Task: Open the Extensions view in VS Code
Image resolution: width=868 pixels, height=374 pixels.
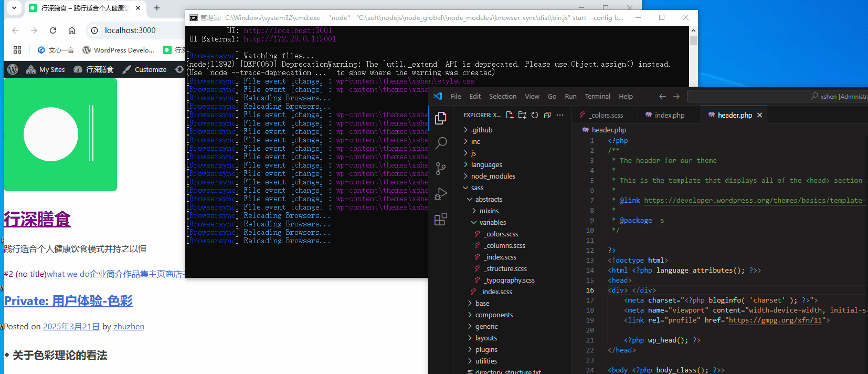Action: pyautogui.click(x=441, y=219)
